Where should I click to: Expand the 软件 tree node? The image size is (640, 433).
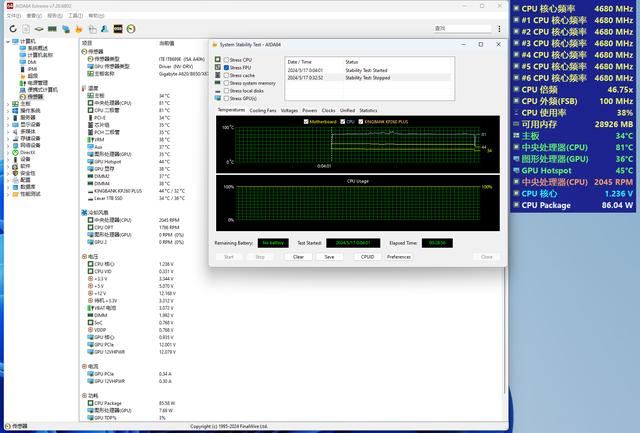(8, 167)
